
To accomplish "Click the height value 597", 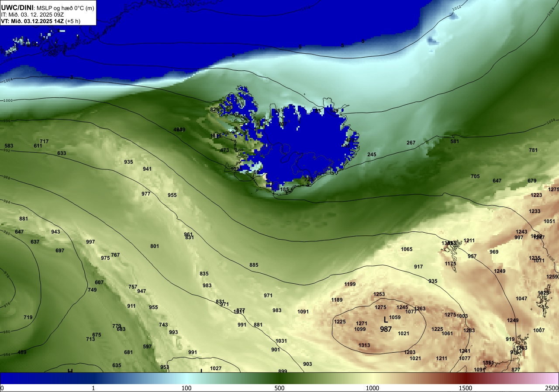I will click(147, 347).
